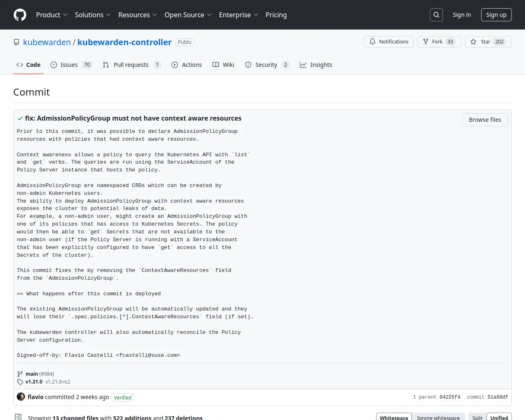The height and width of the screenshot is (420, 525).
Task: Click the Notifications button
Action: tap(389, 42)
